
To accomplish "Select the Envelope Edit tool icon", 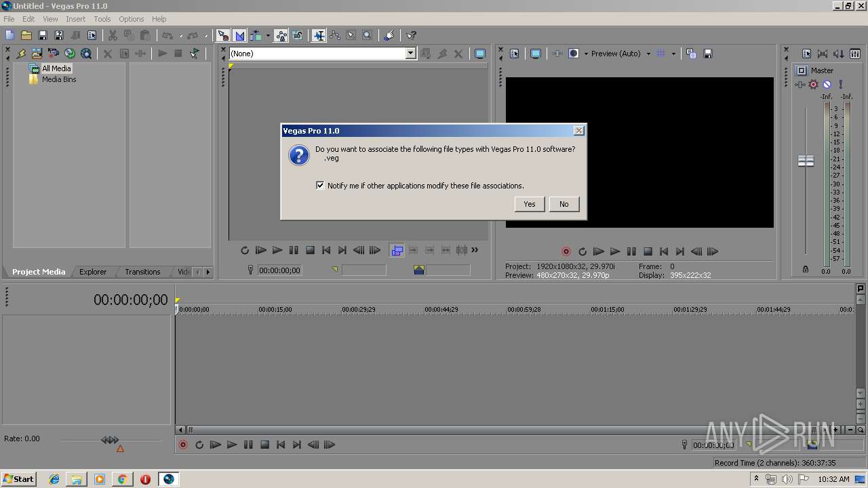I will (335, 35).
